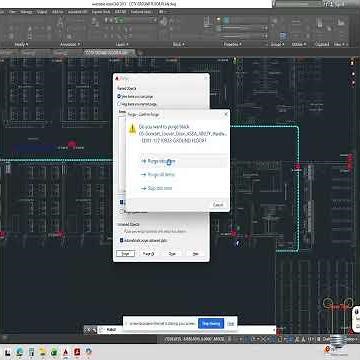Image resolution: width=360 pixels, height=360 pixels.
Task: Open Layer Properties icon in Layers panel
Action: pos(96,23)
